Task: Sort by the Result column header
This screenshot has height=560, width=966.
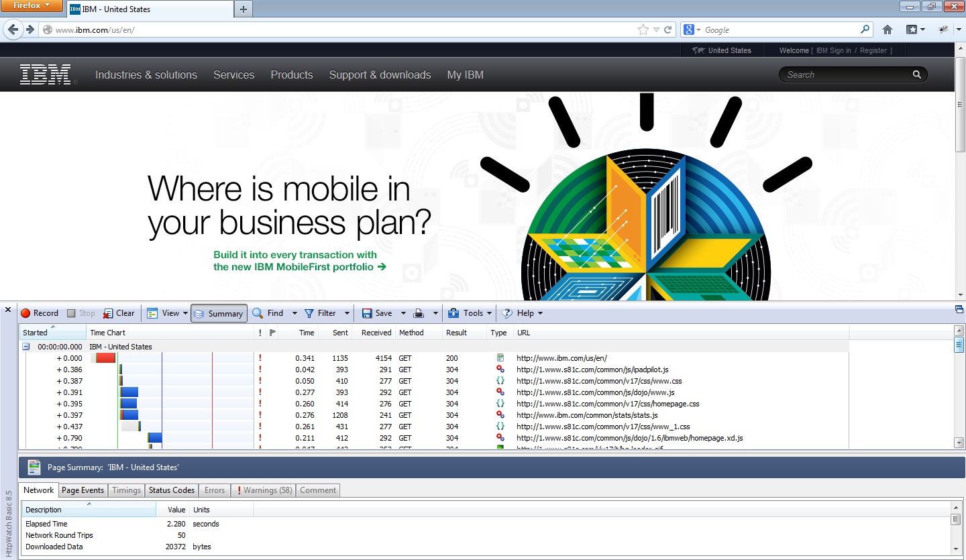Action: [464, 333]
